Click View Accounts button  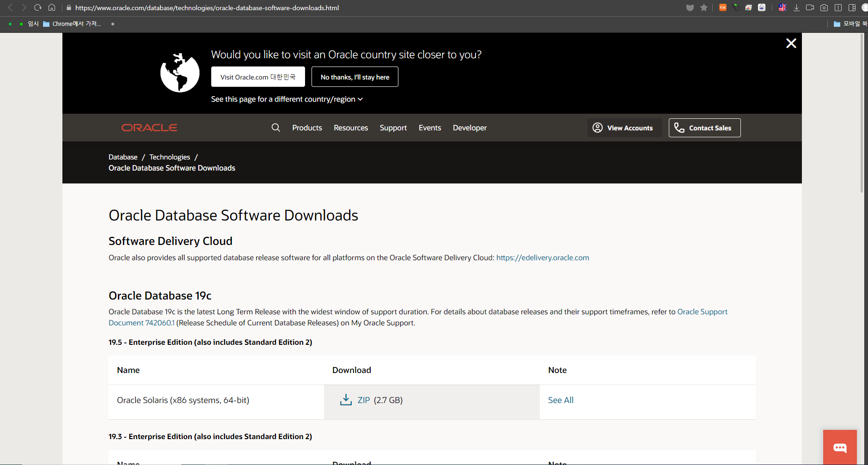(x=624, y=128)
